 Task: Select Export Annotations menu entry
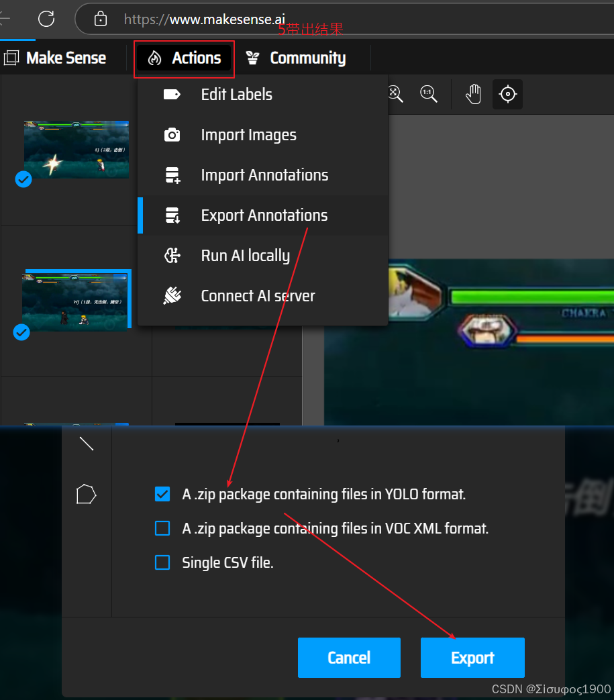[263, 215]
